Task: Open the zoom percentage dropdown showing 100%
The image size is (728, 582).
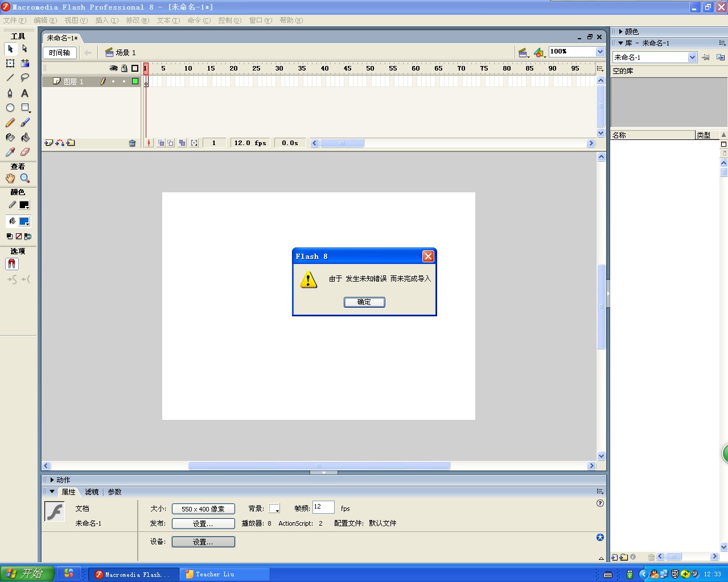Action: click(600, 51)
